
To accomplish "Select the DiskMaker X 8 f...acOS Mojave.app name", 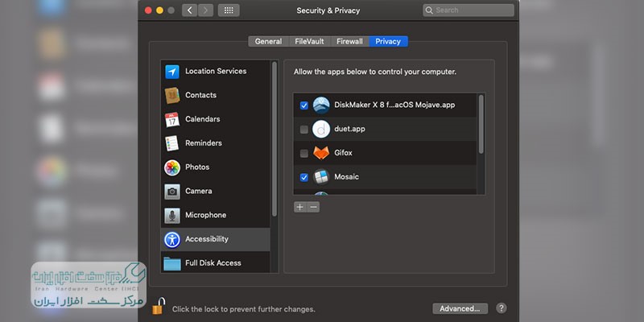I will pyautogui.click(x=394, y=105).
